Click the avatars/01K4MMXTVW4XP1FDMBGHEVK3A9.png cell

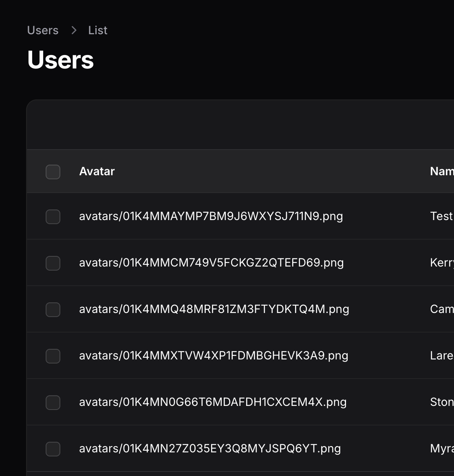pyautogui.click(x=214, y=355)
